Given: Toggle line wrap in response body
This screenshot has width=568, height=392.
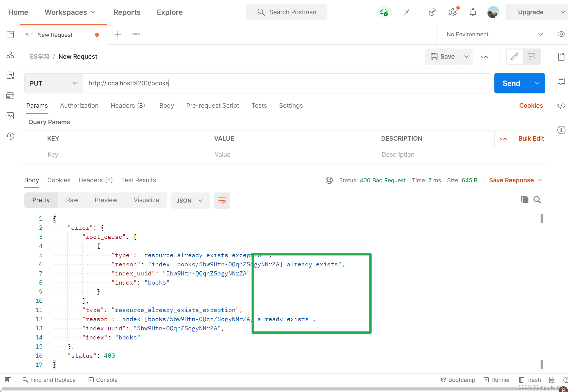Looking at the screenshot, I should pyautogui.click(x=222, y=201).
